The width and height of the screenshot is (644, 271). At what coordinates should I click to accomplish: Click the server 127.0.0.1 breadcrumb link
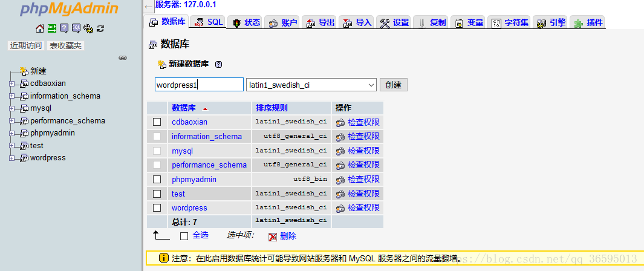point(186,5)
